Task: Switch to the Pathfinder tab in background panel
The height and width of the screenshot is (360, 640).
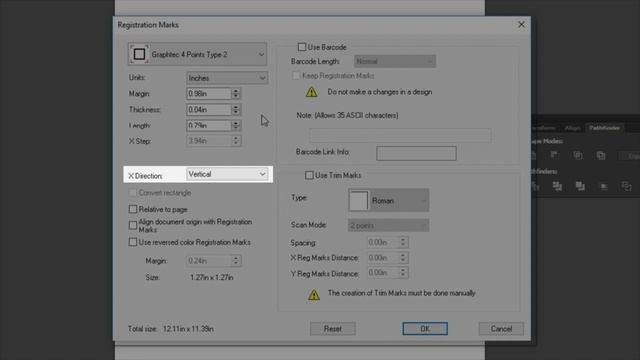Action: click(x=604, y=128)
